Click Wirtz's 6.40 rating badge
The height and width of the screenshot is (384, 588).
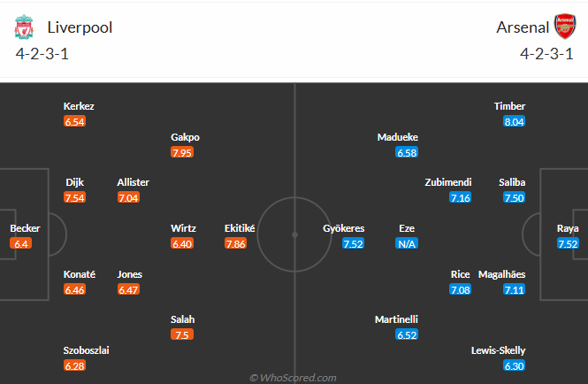click(x=183, y=243)
